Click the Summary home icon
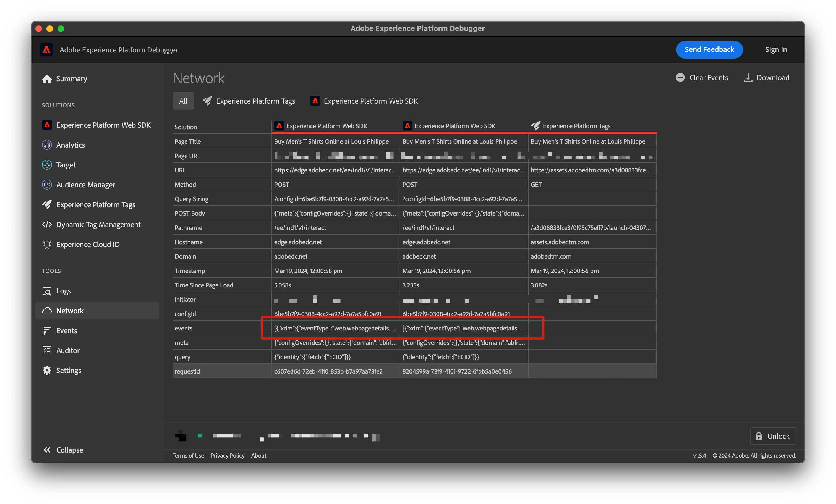Screen dimensions: 836x504 click(47, 79)
